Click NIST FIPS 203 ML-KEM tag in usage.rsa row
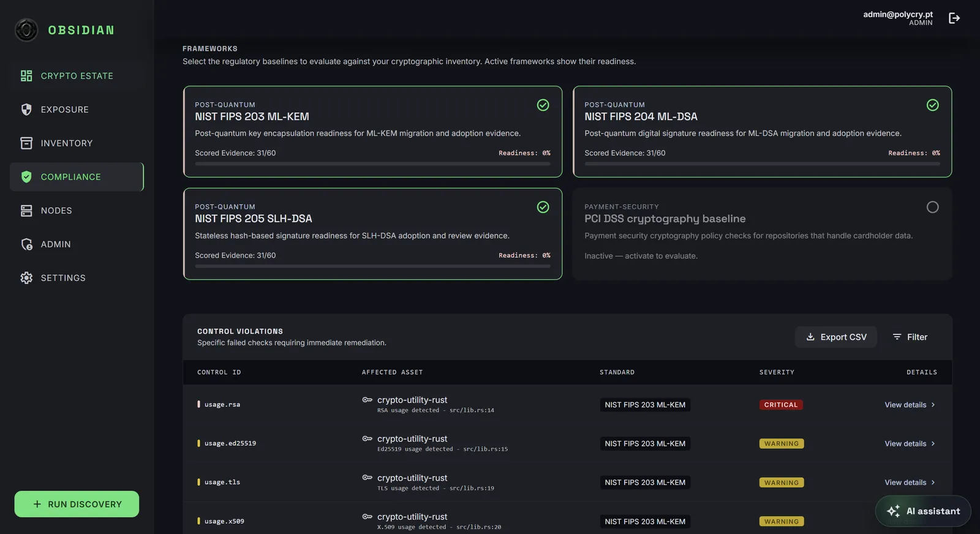 click(645, 405)
